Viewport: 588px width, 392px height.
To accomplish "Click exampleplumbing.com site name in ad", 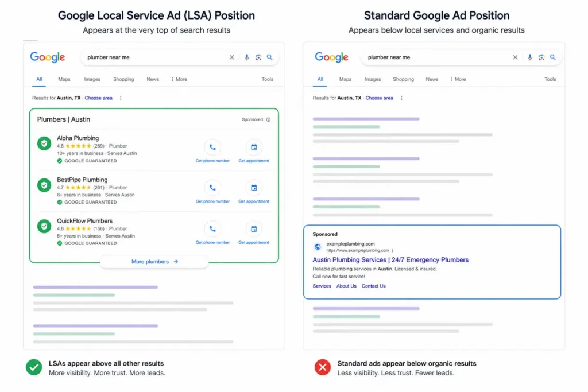I will pos(351,244).
